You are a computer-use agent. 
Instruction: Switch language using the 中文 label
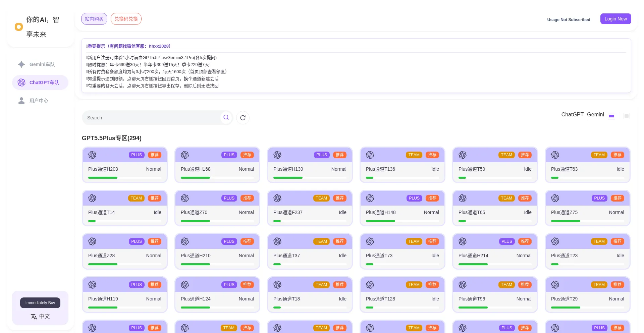click(45, 317)
